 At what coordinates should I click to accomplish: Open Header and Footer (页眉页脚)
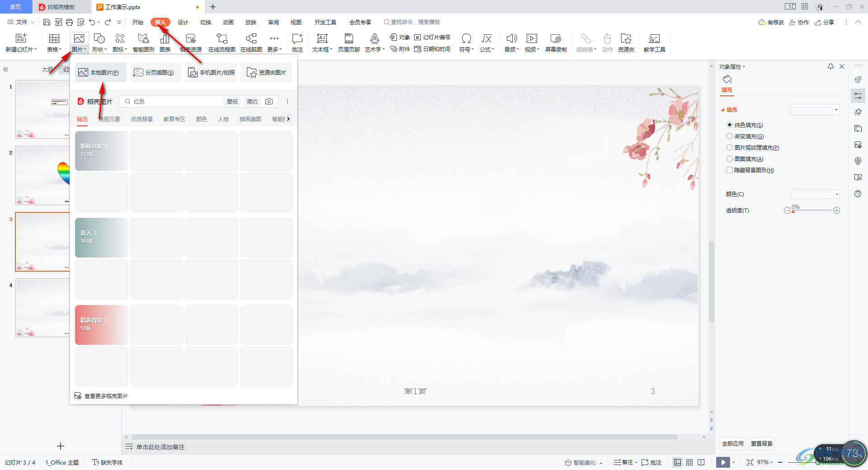(x=349, y=43)
